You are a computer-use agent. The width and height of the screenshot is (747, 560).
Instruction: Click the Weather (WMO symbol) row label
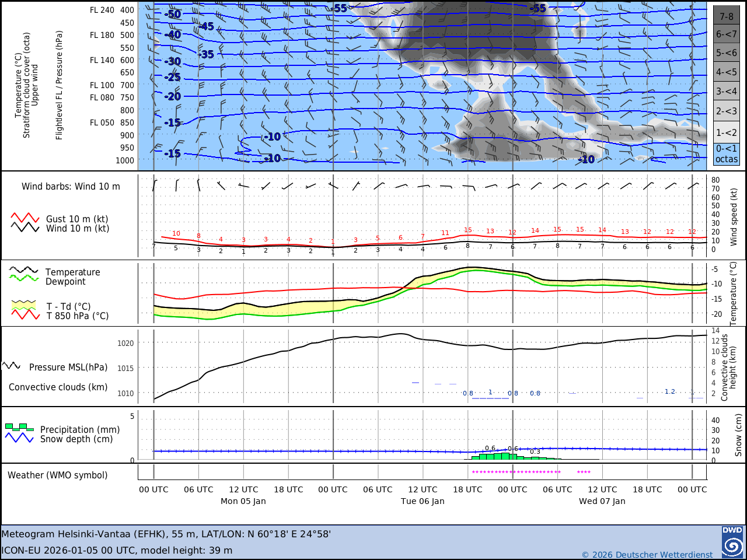coord(58,475)
